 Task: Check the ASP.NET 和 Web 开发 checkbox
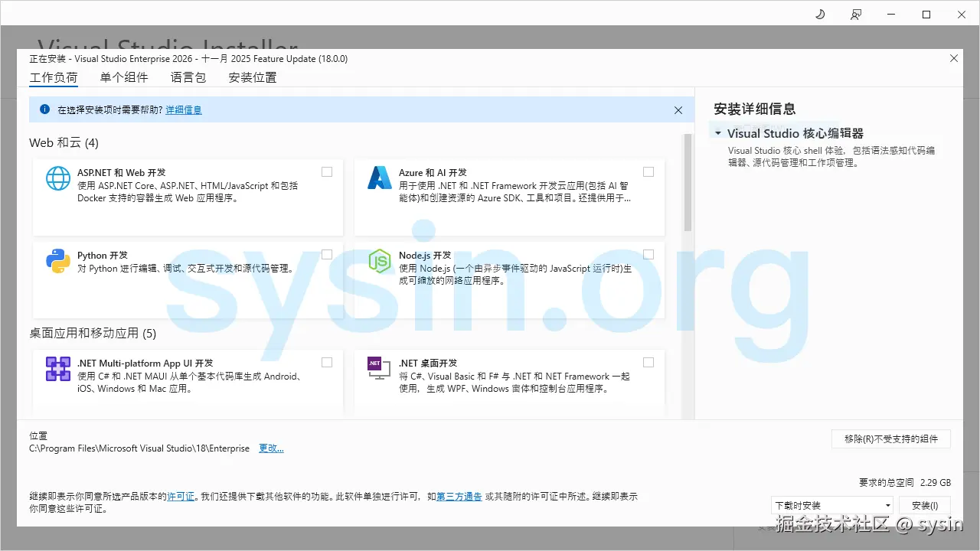[327, 172]
